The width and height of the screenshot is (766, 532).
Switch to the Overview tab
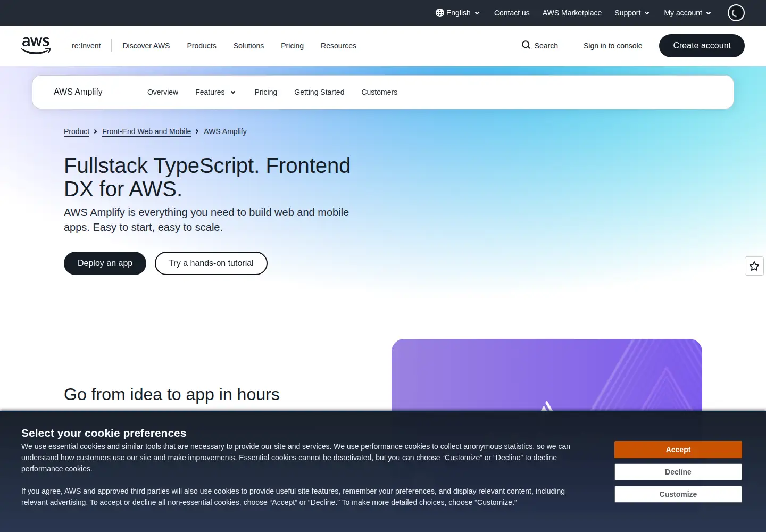163,92
